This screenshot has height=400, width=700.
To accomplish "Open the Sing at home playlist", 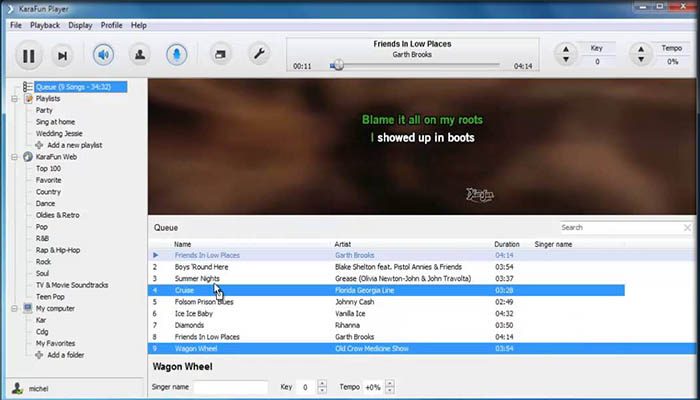I will pyautogui.click(x=55, y=122).
